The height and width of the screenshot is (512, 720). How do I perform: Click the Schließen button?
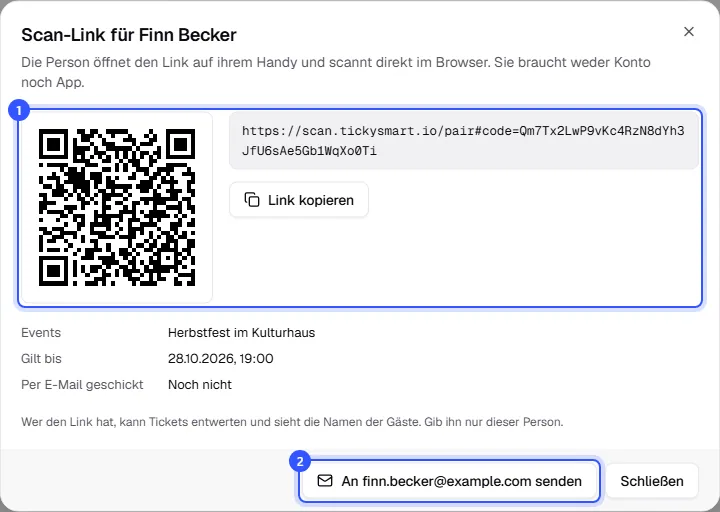(652, 481)
